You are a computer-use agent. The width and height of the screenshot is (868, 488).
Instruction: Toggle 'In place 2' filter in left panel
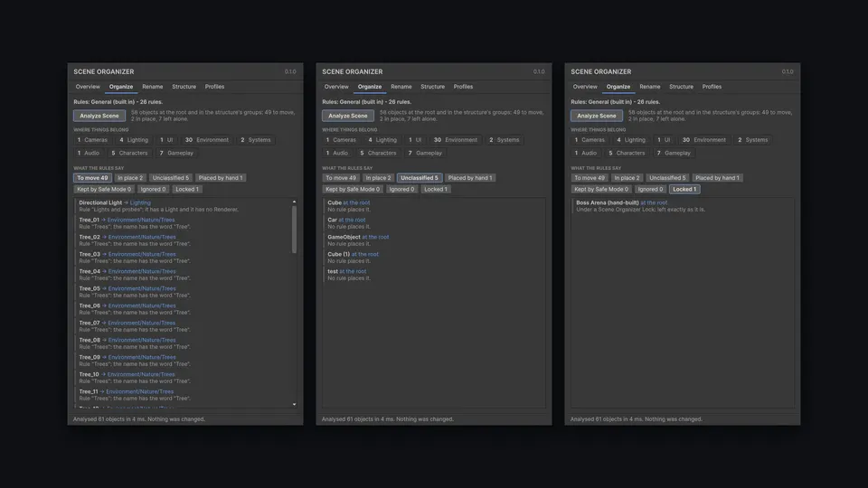pos(130,178)
